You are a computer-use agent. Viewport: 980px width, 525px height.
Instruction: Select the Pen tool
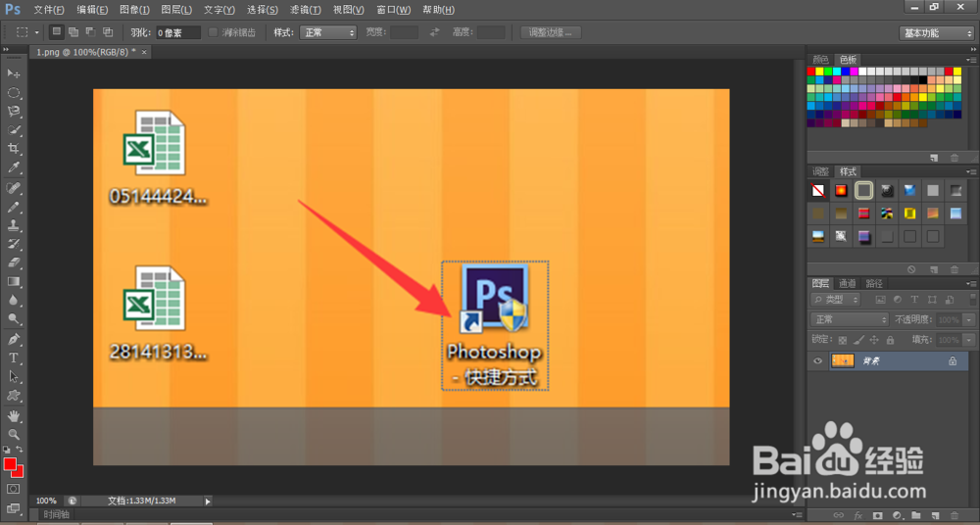(13, 339)
